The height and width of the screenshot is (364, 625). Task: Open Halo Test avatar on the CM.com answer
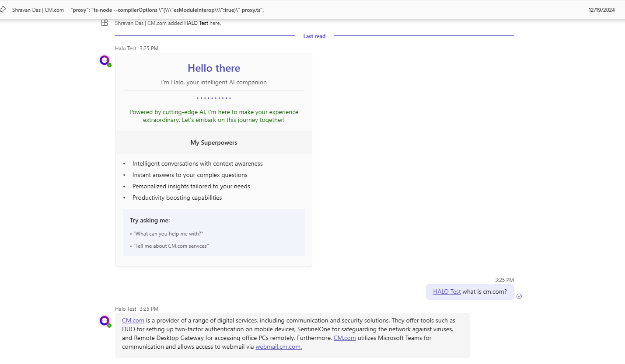(x=105, y=321)
